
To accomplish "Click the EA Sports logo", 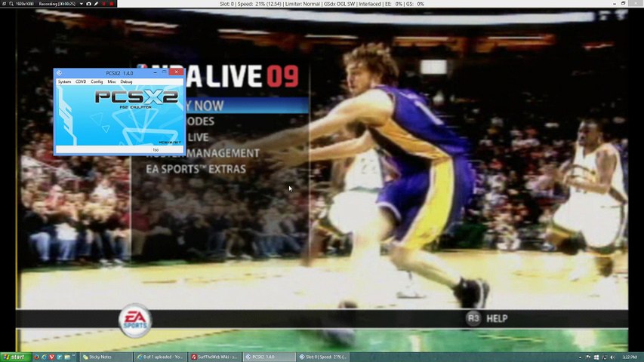I will [135, 321].
